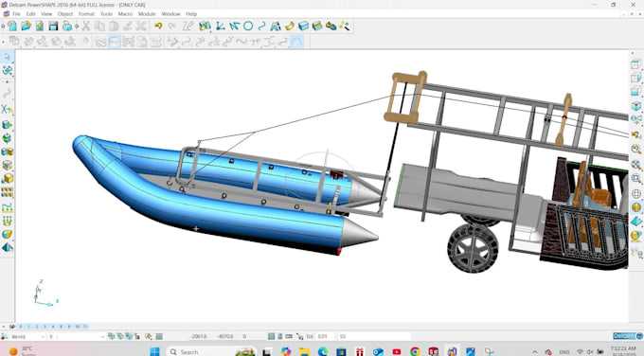Click the globe shading icon on right toolbar

click(x=635, y=207)
